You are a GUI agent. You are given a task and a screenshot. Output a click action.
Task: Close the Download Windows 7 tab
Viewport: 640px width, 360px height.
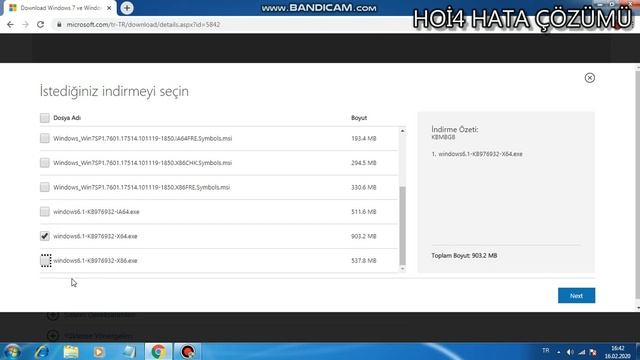109,8
